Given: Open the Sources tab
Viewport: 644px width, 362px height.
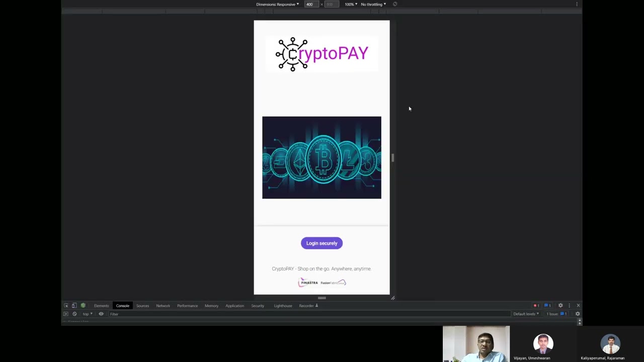Looking at the screenshot, I should [142, 306].
